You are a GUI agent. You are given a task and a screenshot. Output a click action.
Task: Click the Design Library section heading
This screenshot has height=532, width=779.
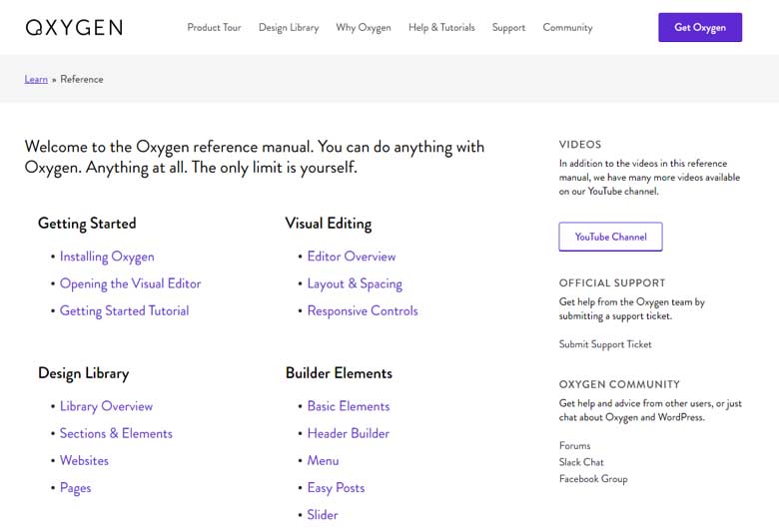coord(84,373)
